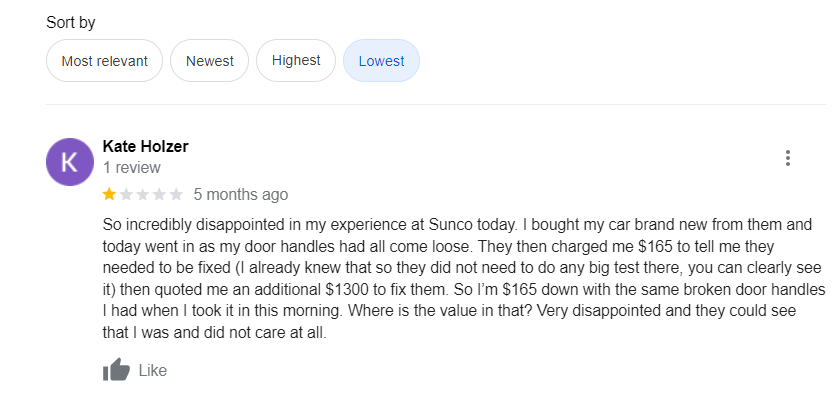
Task: Click the fourth gray rating star
Action: [160, 194]
